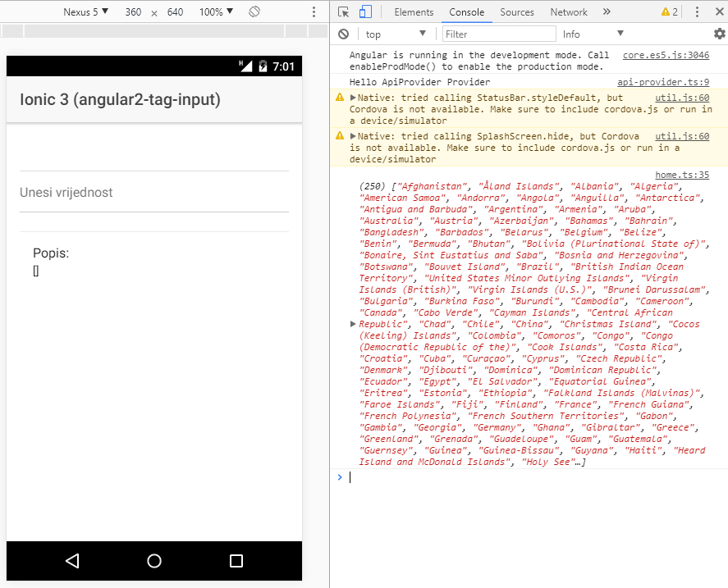
Task: Open the device toolbar three-dot menu
Action: point(314,12)
